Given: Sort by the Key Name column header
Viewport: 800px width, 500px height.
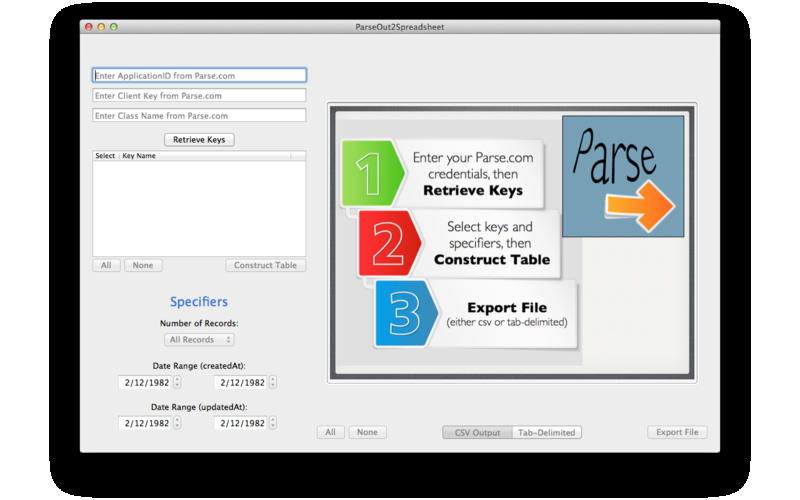Looking at the screenshot, I should click(x=205, y=156).
